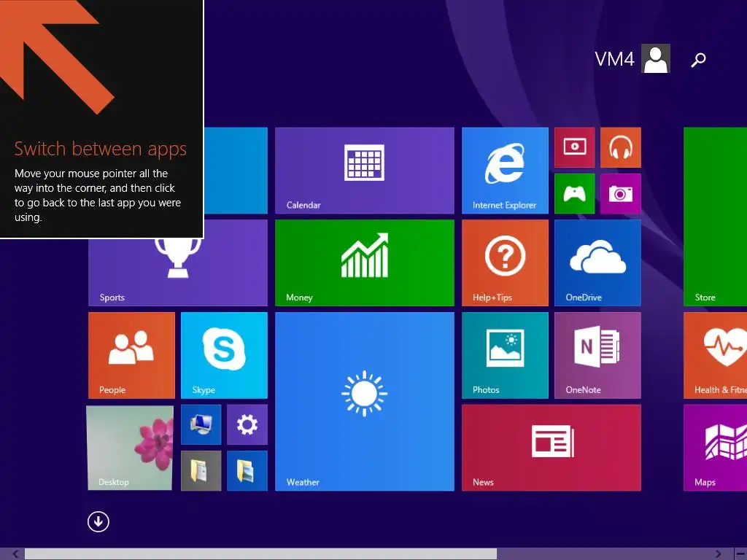Click the horizontal scrollbar left arrow

click(16, 554)
